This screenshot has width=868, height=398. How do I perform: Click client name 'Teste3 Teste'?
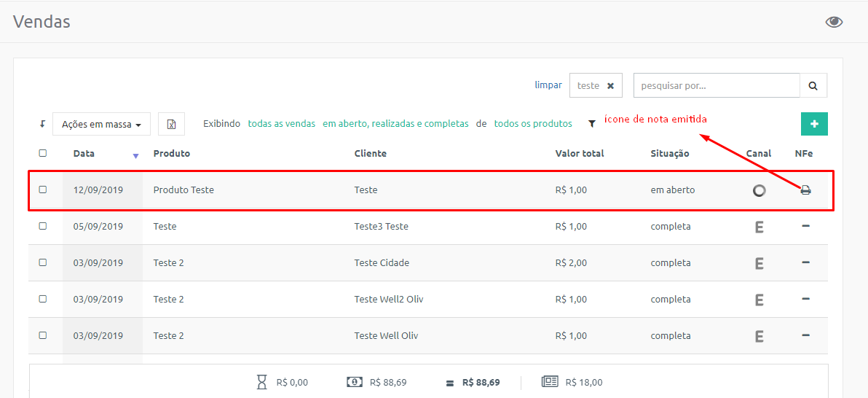[382, 227]
